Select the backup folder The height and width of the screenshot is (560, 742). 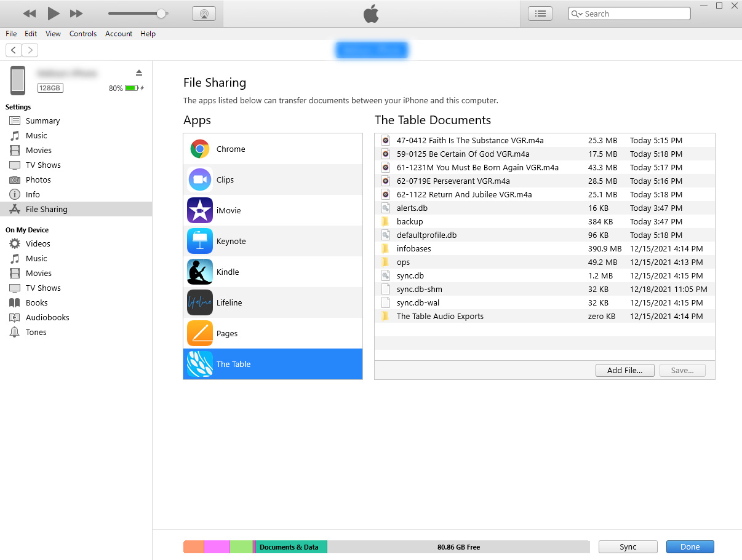pyautogui.click(x=545, y=221)
